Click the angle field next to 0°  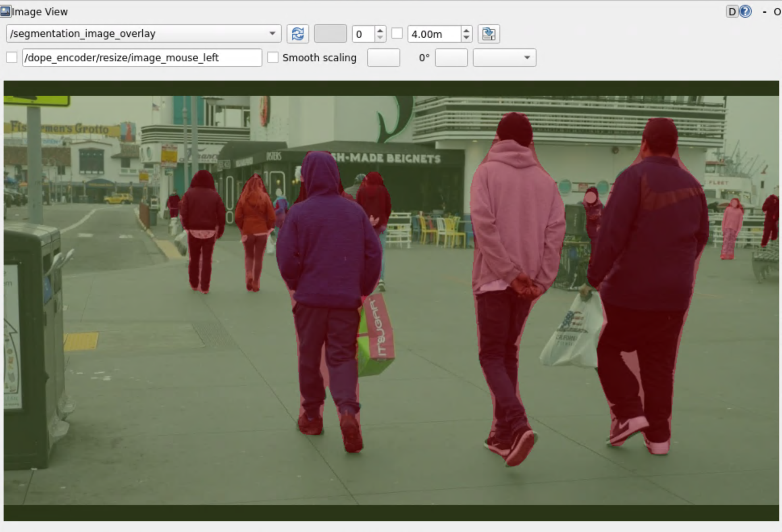point(451,58)
